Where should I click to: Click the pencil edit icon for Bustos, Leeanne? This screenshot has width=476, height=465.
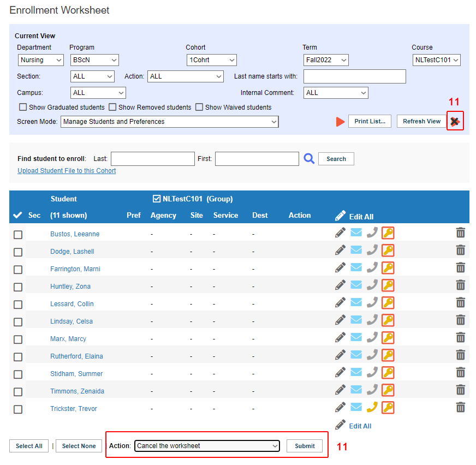click(340, 233)
